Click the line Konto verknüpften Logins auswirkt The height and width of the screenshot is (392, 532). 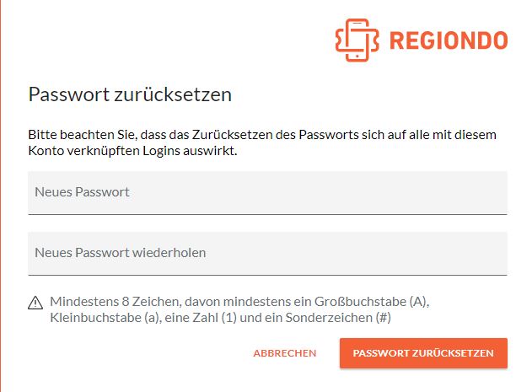pyautogui.click(x=132, y=151)
